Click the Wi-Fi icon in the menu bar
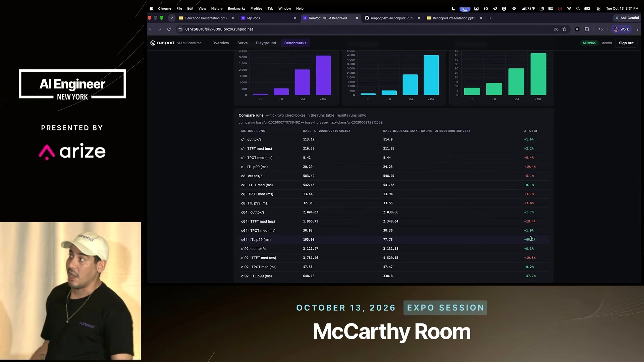 [569, 9]
